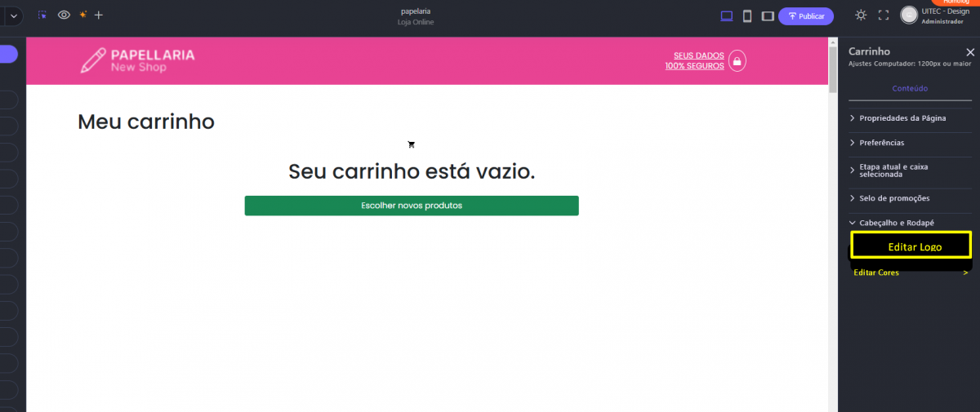Open the AI sparkle assistant icon
Screen dimensions: 980x412
coord(83,15)
